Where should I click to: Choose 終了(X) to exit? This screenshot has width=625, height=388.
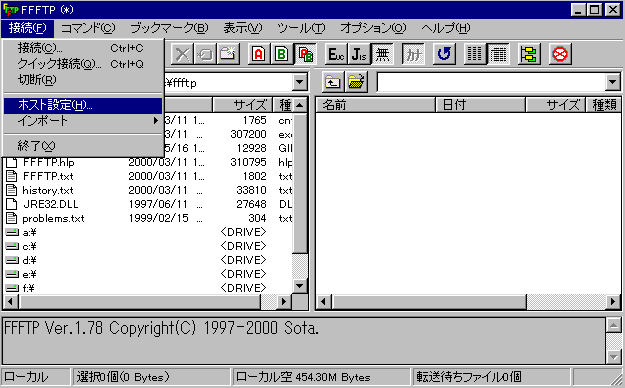pos(83,146)
